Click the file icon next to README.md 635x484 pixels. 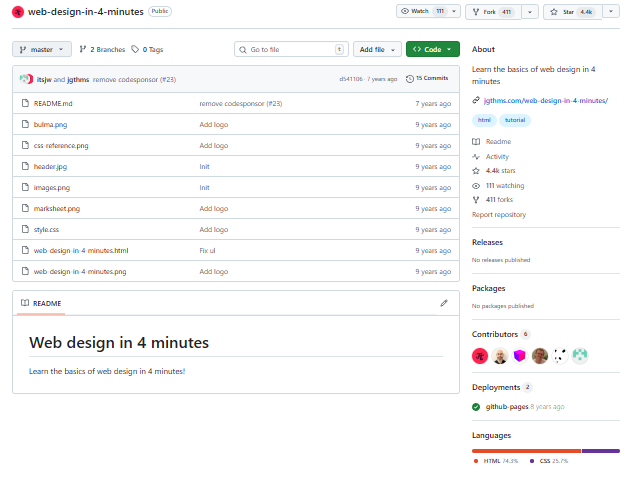pos(25,103)
